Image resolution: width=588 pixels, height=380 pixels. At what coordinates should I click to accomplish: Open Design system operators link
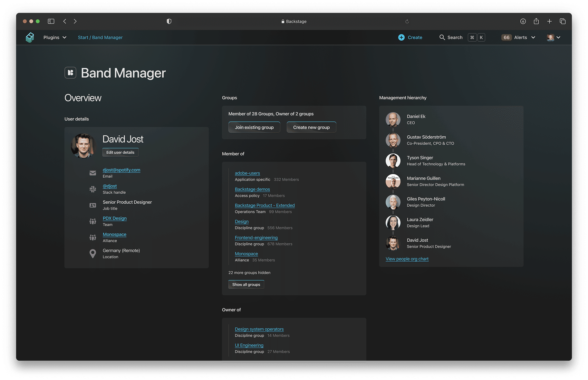click(x=259, y=329)
